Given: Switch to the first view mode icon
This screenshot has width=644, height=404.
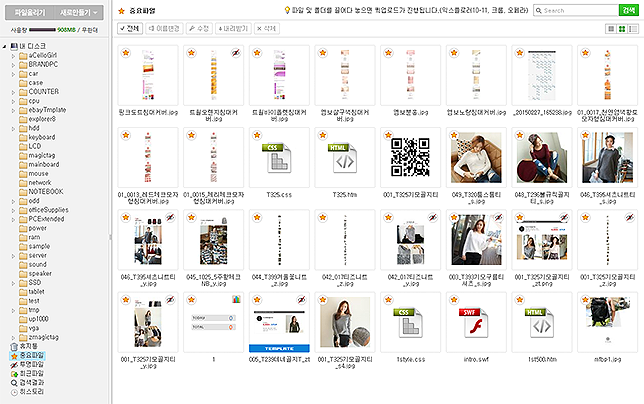Looking at the screenshot, I should pyautogui.click(x=611, y=29).
